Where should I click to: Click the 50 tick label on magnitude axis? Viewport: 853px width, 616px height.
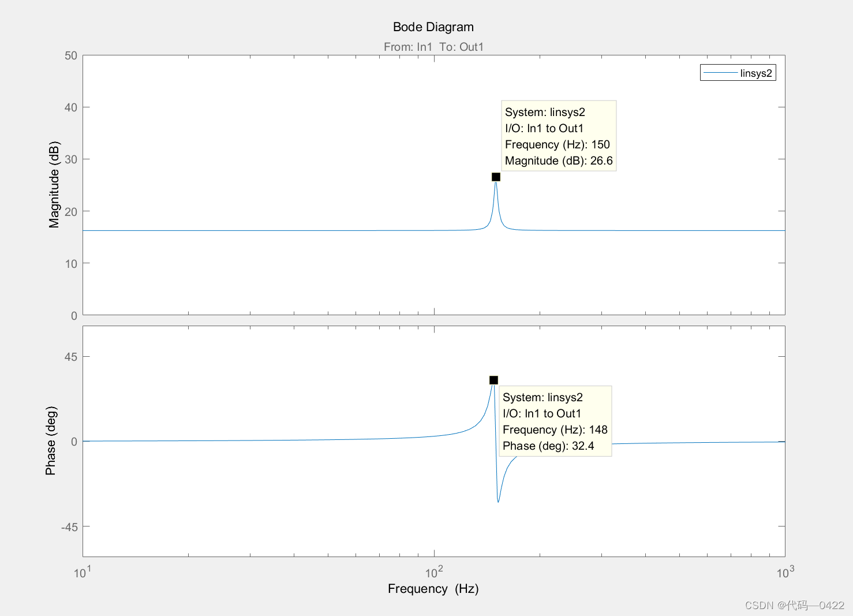click(x=71, y=56)
